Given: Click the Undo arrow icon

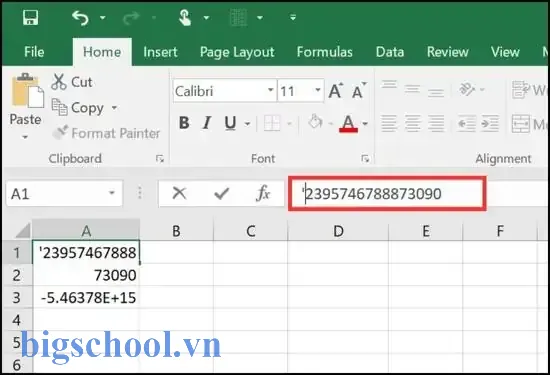Looking at the screenshot, I should (80, 18).
